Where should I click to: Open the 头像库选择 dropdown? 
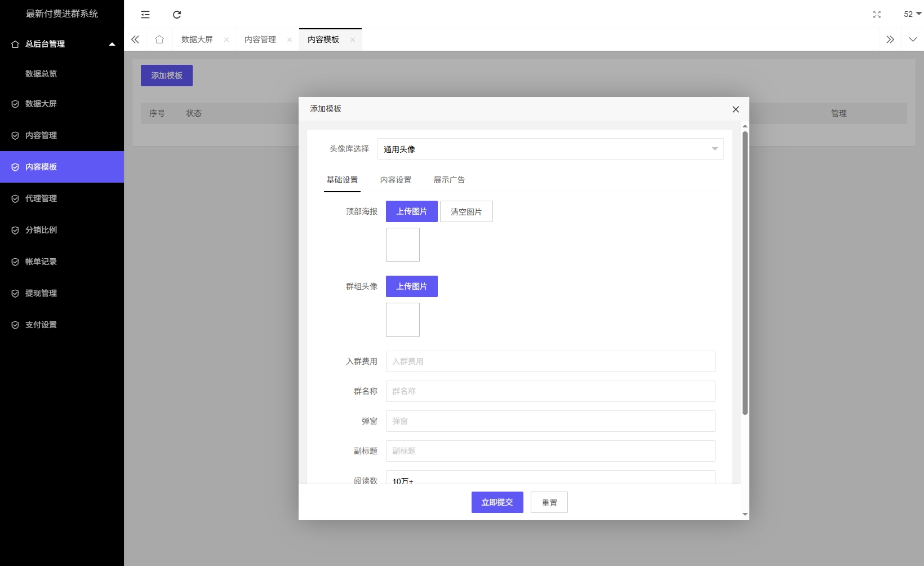(550, 149)
